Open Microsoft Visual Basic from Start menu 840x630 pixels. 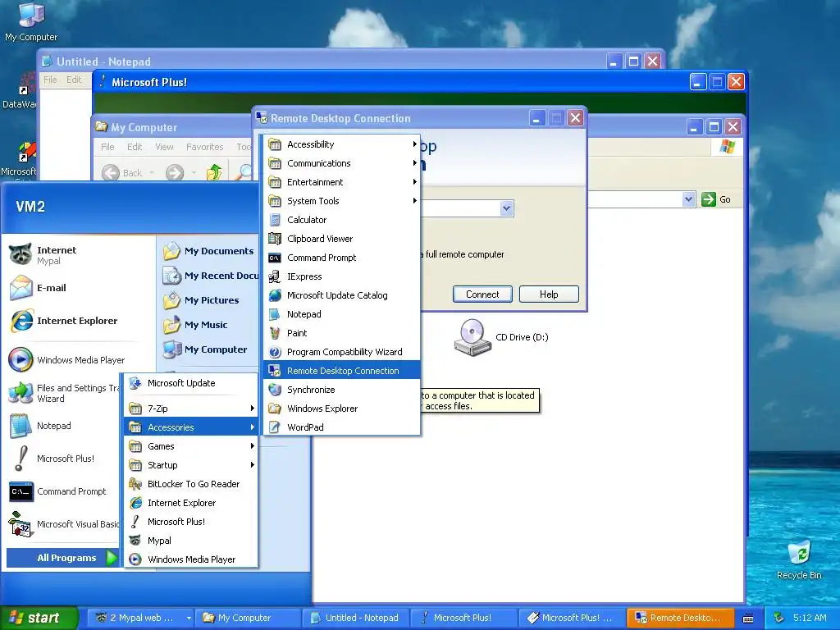tap(63, 524)
